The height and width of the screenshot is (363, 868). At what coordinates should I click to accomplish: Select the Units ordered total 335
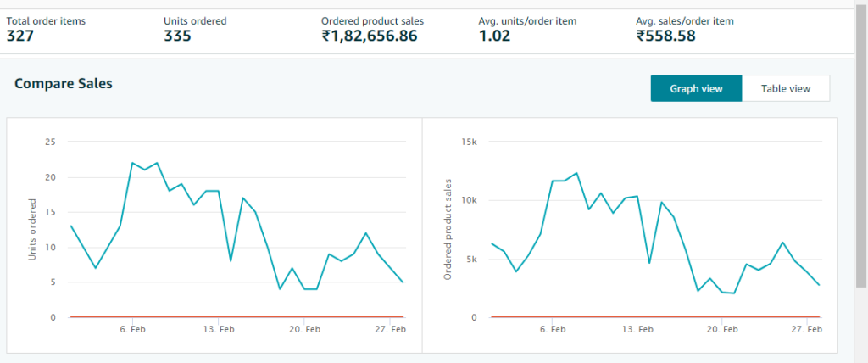tap(177, 36)
